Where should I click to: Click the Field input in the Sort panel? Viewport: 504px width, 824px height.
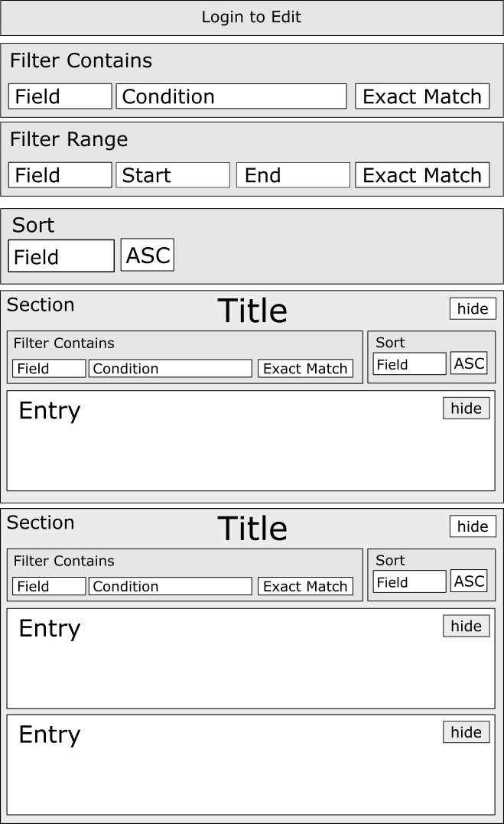pyautogui.click(x=61, y=254)
